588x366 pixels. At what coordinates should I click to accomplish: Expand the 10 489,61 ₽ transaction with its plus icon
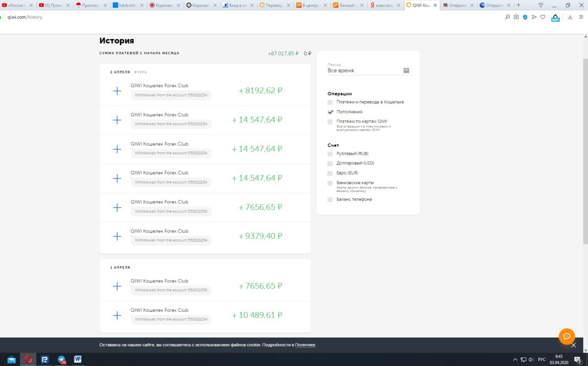117,315
